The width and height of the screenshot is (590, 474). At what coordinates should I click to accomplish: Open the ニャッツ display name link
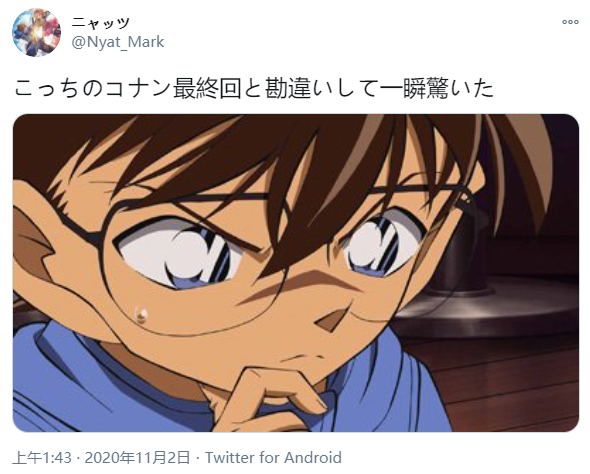[100, 23]
